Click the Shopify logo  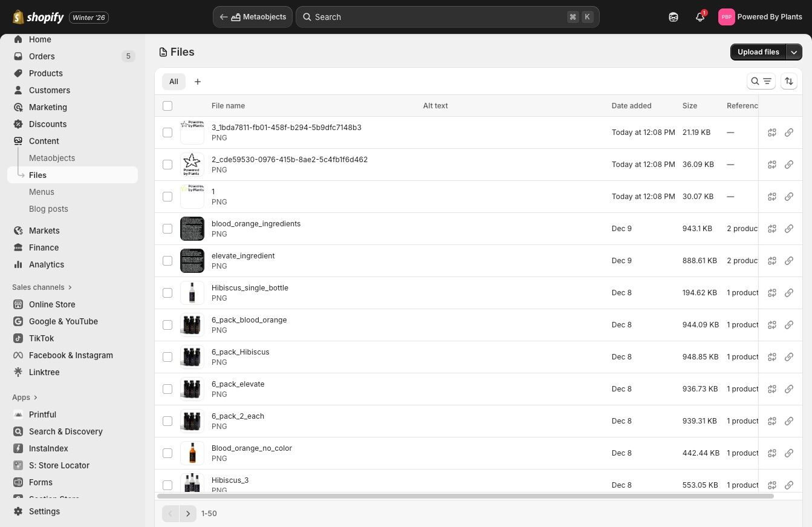coord(38,17)
